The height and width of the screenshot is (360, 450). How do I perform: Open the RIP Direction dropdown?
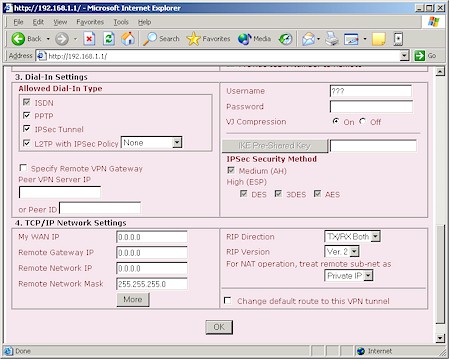point(375,237)
